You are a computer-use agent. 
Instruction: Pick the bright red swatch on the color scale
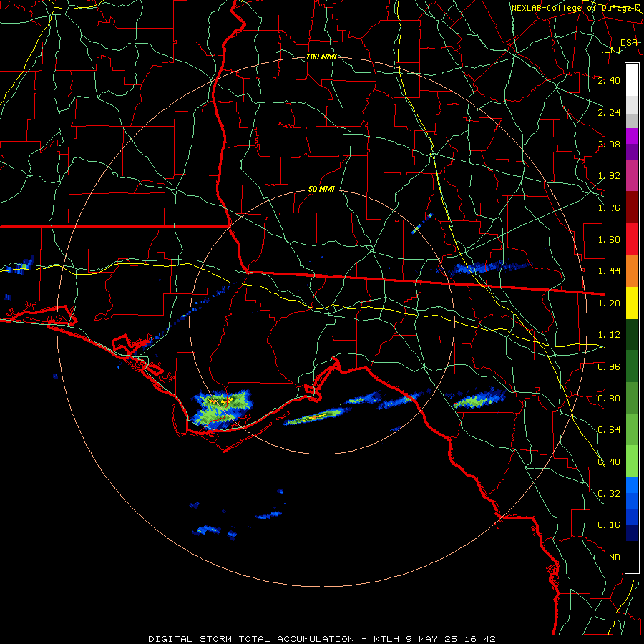click(x=632, y=239)
